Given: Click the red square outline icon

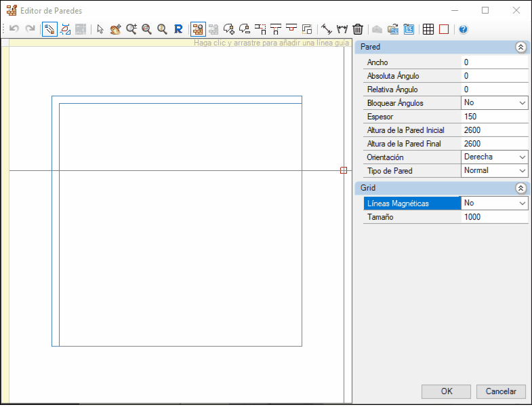Looking at the screenshot, I should 444,29.
